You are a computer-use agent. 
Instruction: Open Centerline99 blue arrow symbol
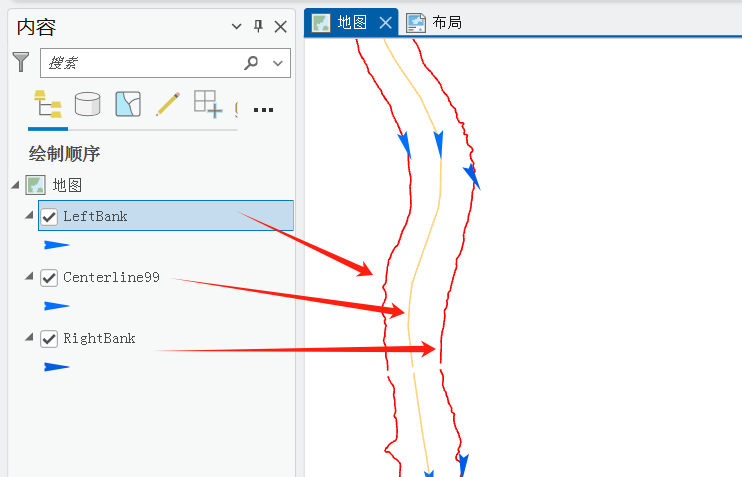pyautogui.click(x=56, y=306)
